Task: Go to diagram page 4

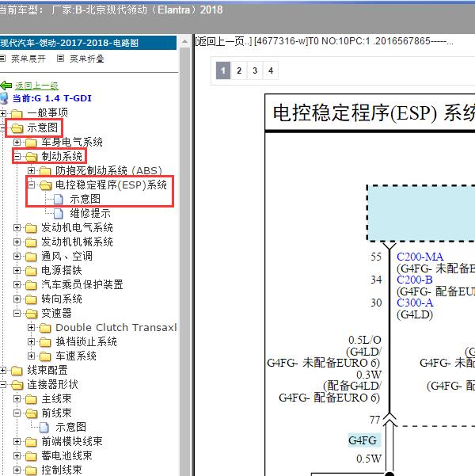Action: pos(271,70)
